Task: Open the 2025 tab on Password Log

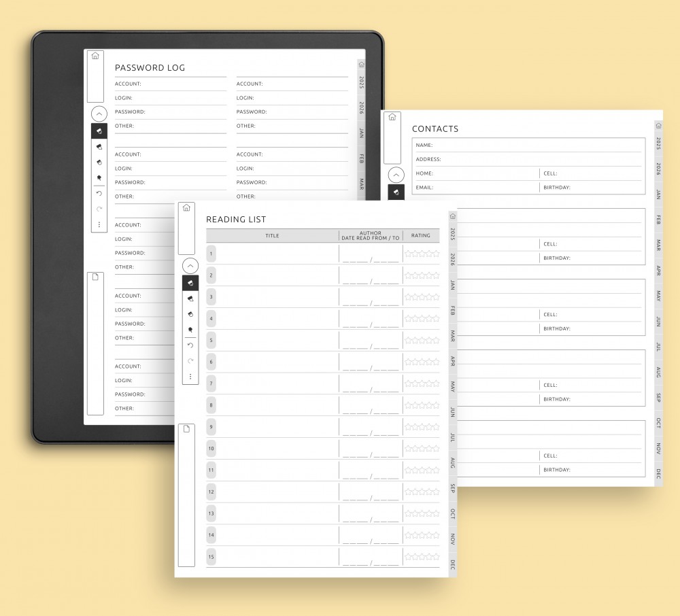Action: coord(361,82)
